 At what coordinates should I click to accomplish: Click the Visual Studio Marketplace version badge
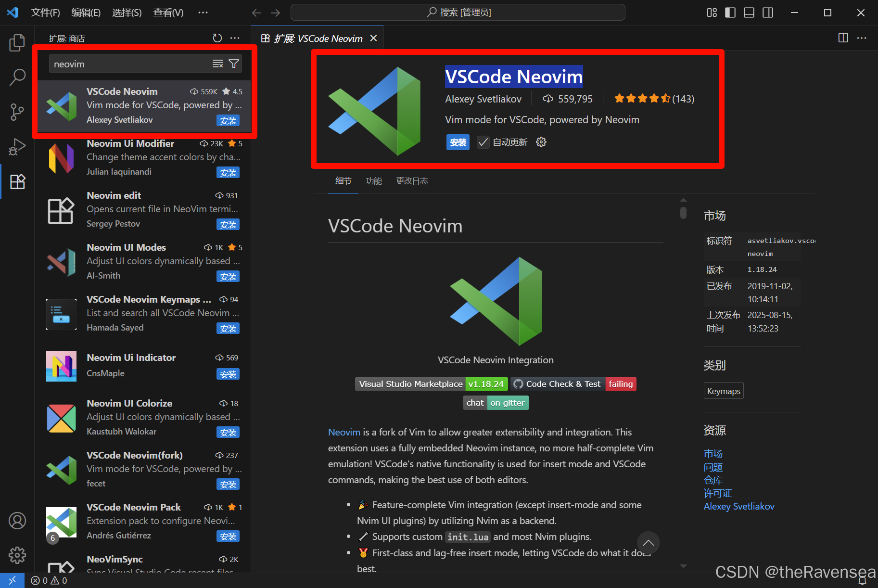tap(431, 384)
